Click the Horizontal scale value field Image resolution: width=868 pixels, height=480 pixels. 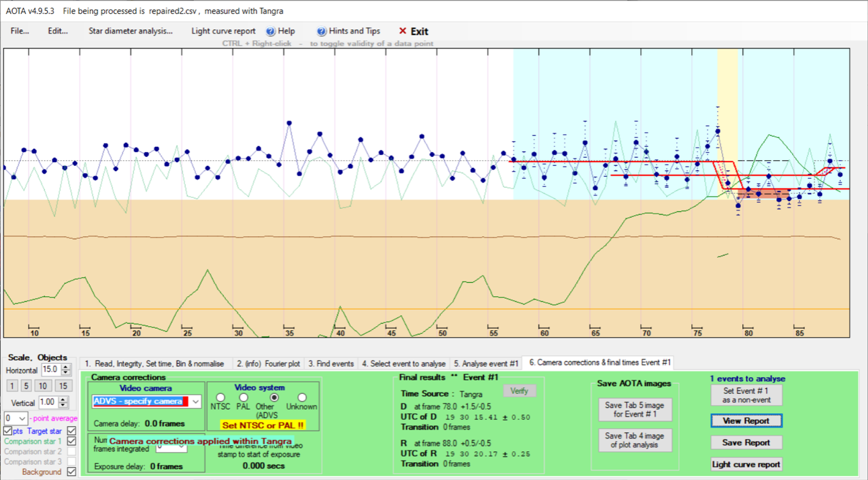coord(49,370)
